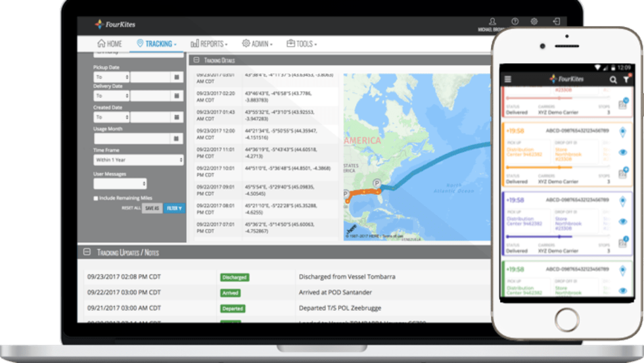Screen dimensions: 644x363
Task: Open the Tools menu
Action: (302, 44)
